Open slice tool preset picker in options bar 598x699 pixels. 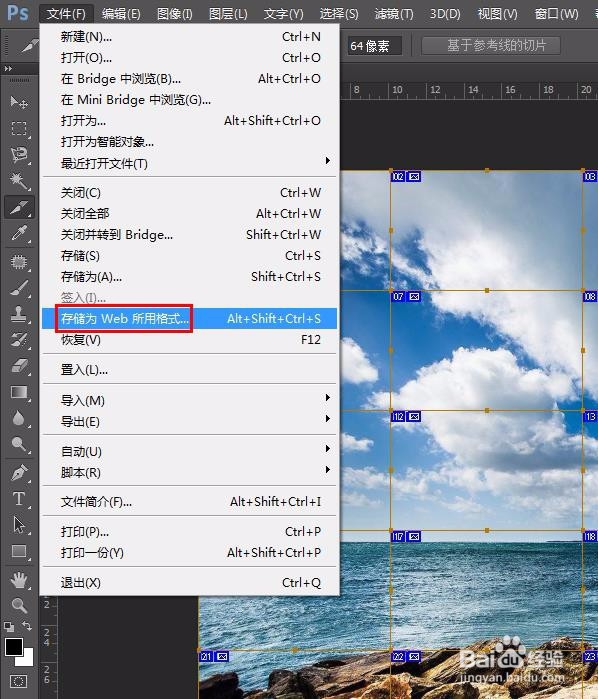(x=30, y=45)
